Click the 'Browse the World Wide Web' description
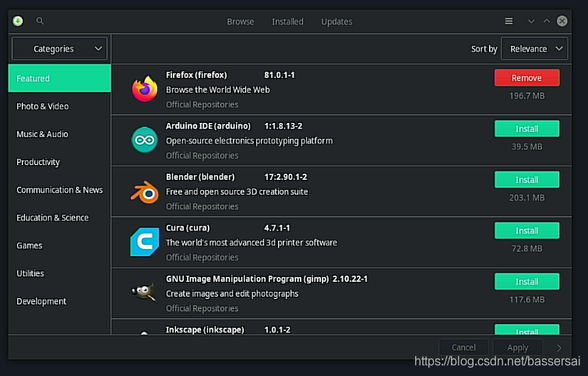 point(218,90)
